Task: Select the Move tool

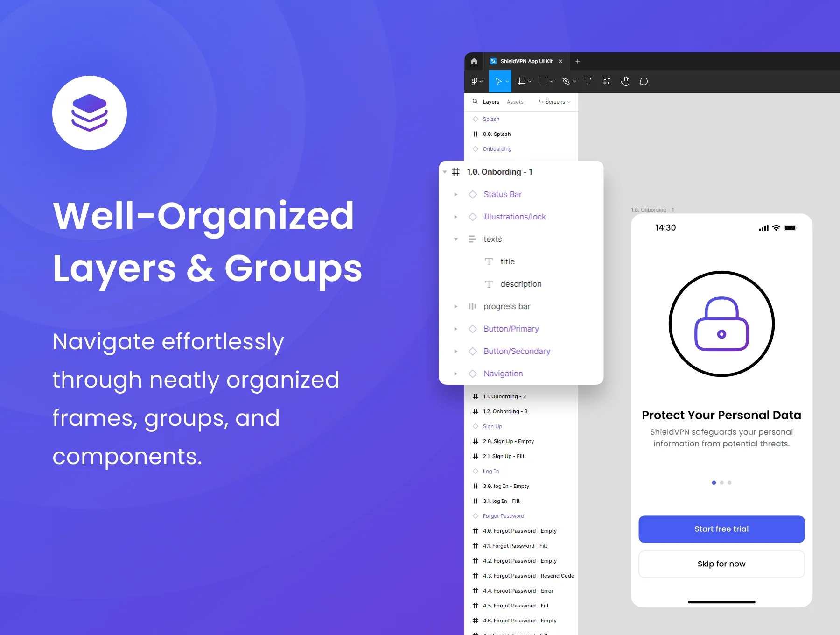Action: 498,81
